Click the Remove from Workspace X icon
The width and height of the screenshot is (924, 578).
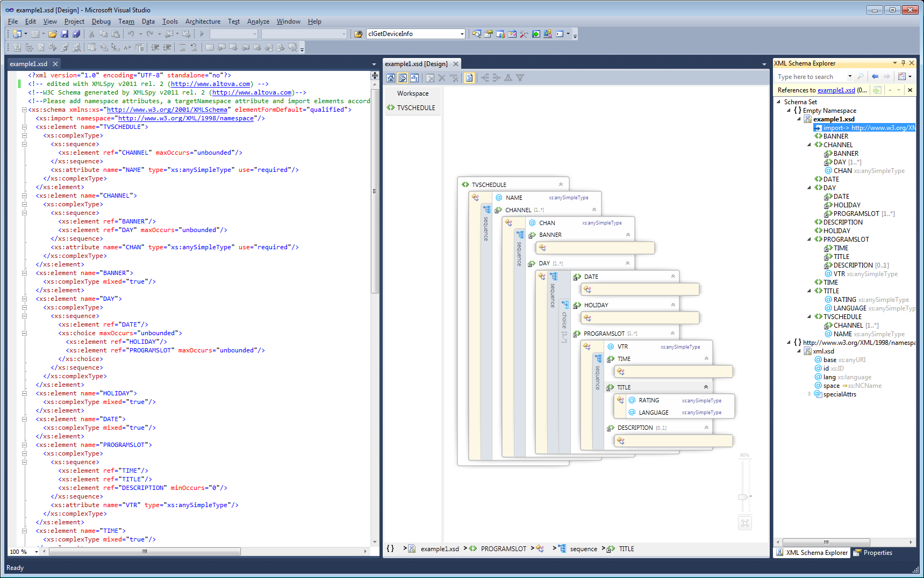coord(442,78)
